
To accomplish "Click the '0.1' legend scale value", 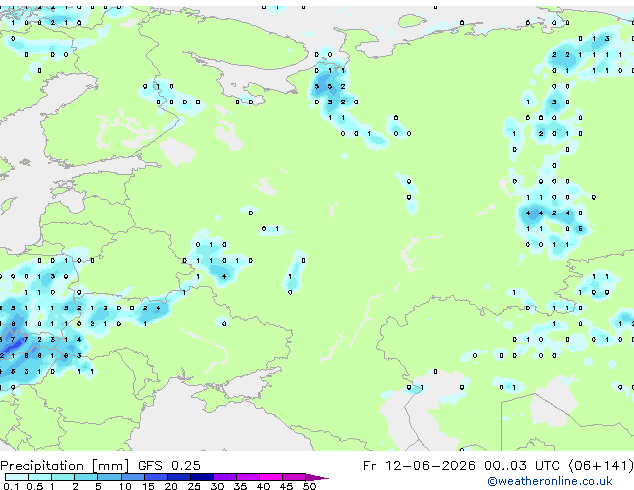I will point(11,486).
